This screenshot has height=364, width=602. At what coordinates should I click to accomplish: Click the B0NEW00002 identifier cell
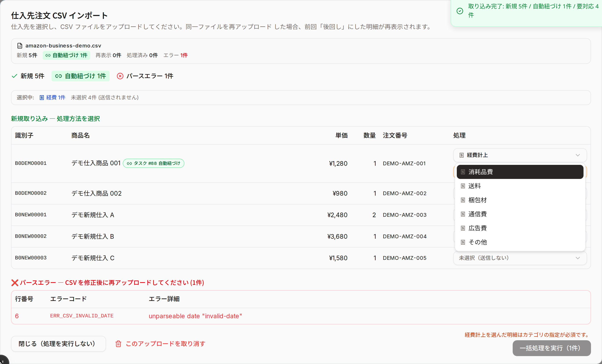point(31,236)
